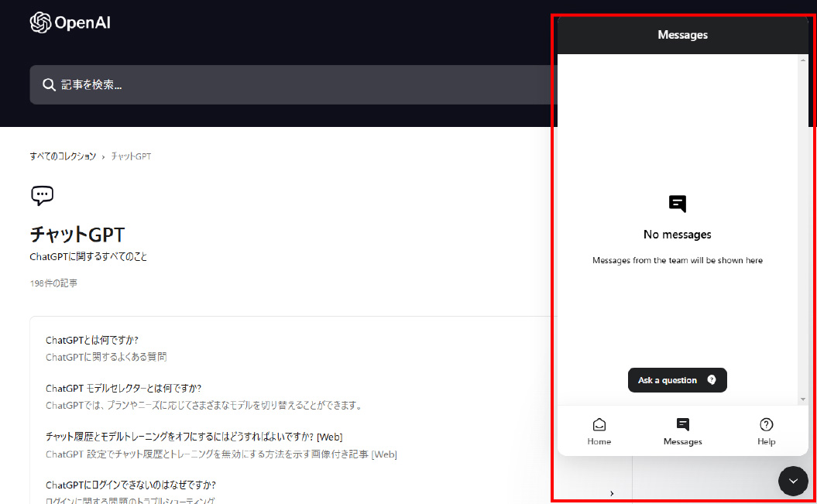Click the messenger scrollbar down arrow

(803, 399)
